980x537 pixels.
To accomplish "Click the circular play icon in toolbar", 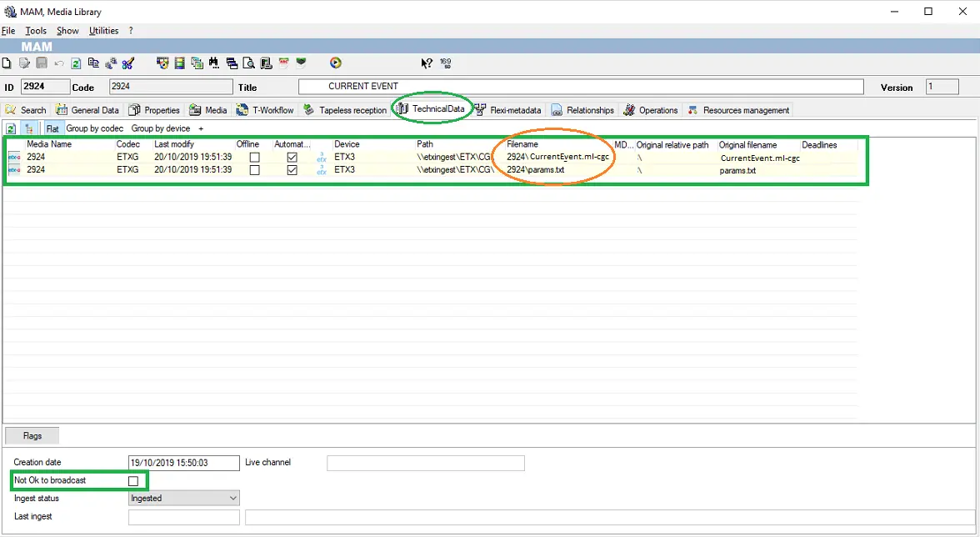I will [335, 63].
